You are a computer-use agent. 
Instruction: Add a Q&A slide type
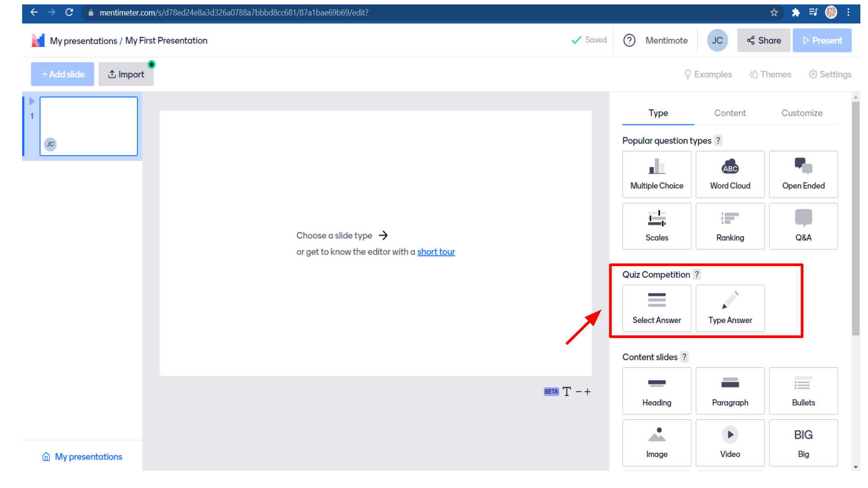(x=803, y=226)
